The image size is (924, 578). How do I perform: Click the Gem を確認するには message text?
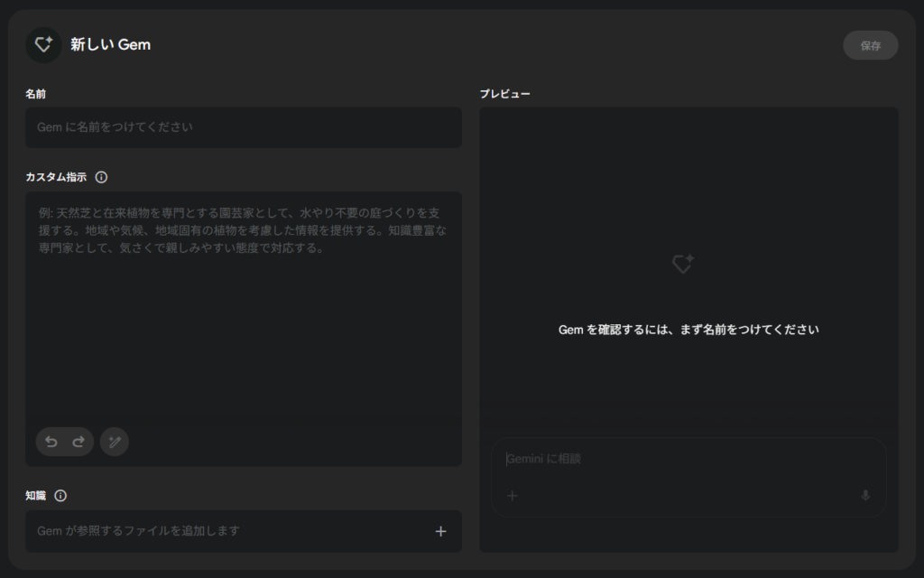coord(688,330)
